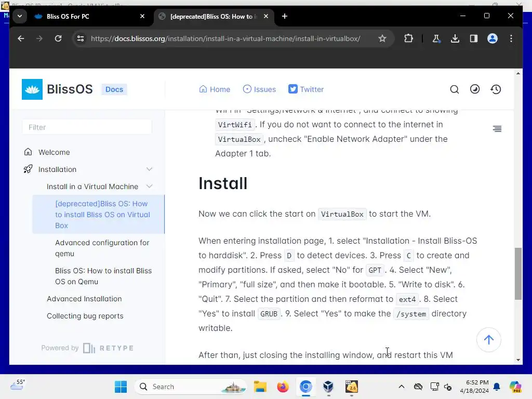Viewport: 532px width, 399px height.
Task: Focus the Filter input field
Action: point(87,127)
